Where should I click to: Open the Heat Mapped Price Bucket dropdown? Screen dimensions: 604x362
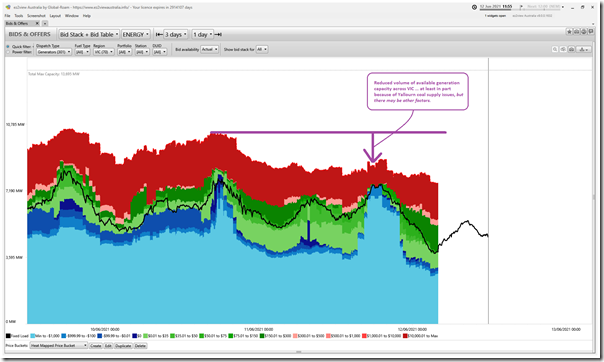pyautogui.click(x=59, y=345)
